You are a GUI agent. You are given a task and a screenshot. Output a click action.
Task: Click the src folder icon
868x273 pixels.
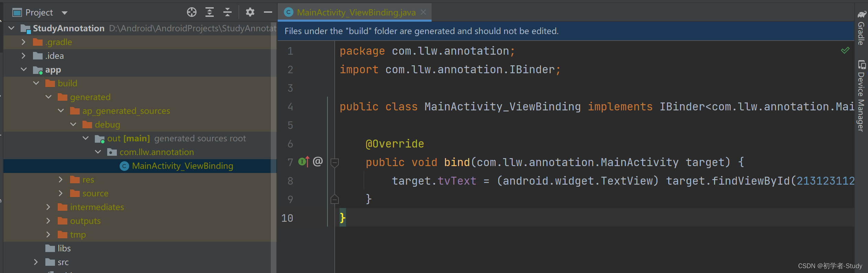tap(50, 262)
